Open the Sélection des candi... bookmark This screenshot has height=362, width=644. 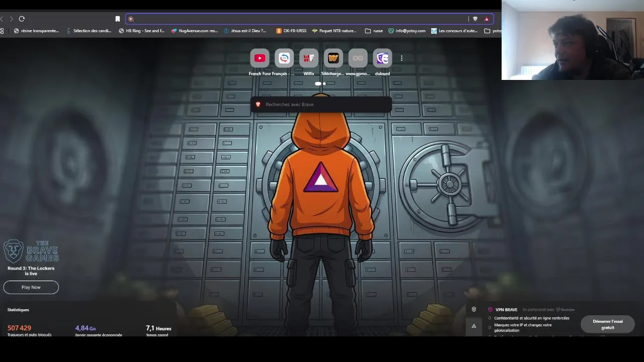89,31
